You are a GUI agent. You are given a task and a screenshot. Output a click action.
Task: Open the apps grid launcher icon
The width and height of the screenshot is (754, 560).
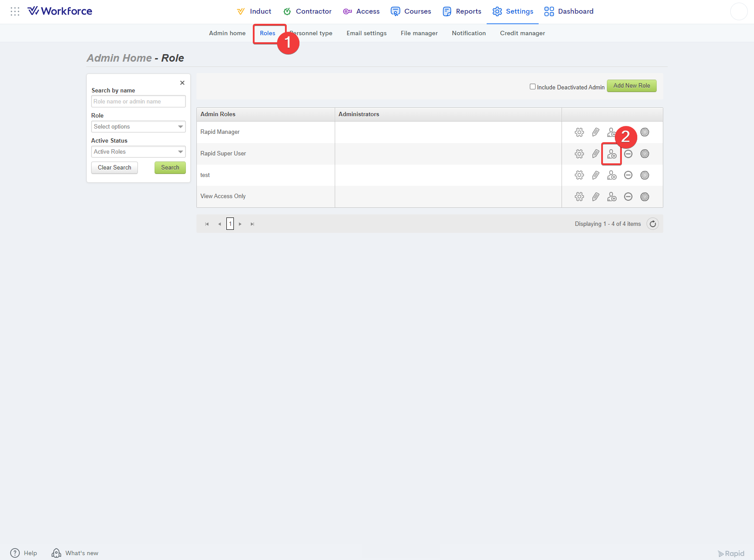(15, 11)
